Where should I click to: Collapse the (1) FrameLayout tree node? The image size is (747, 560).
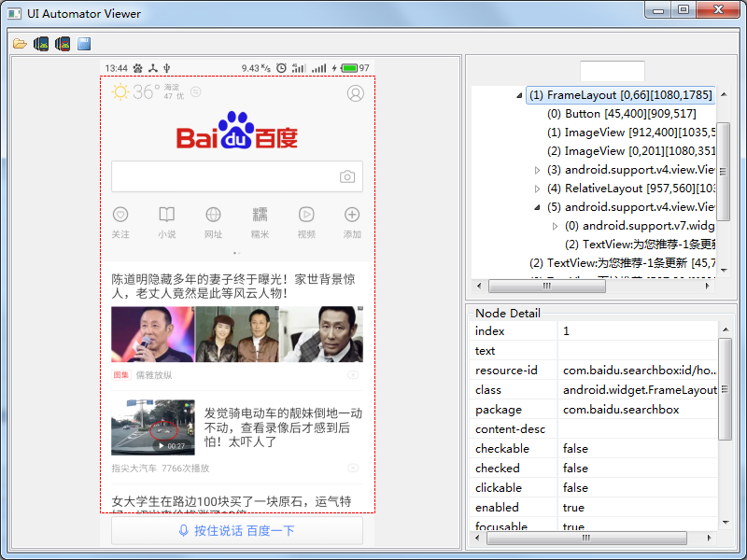(519, 95)
